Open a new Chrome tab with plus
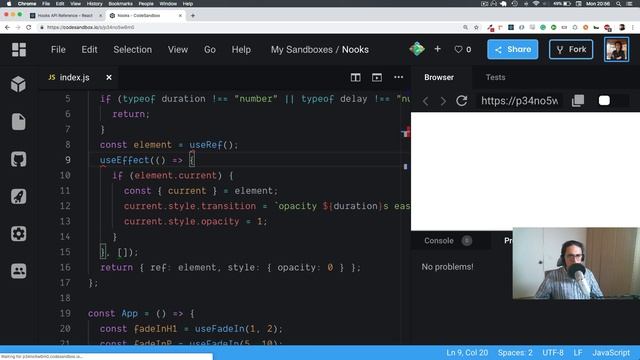640x360 pixels. [x=193, y=16]
